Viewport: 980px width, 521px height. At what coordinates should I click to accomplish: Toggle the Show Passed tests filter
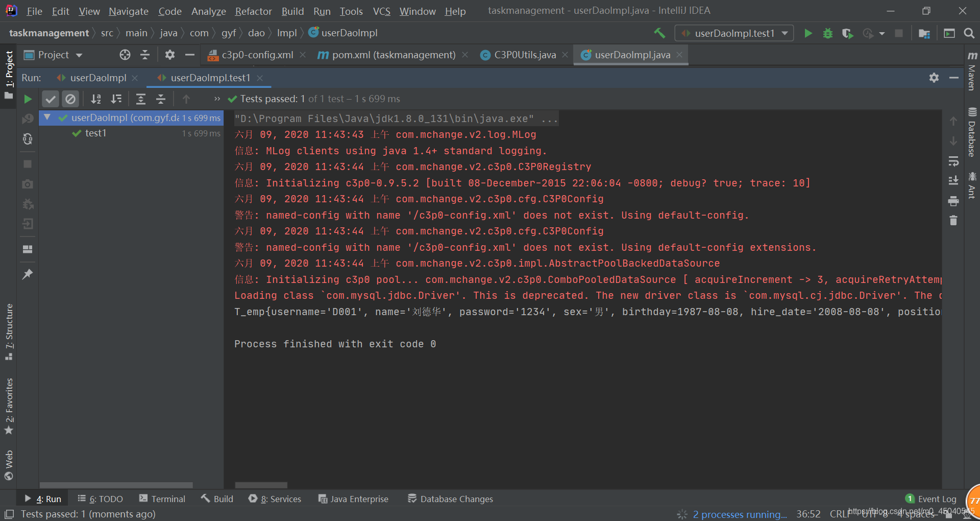[50, 99]
